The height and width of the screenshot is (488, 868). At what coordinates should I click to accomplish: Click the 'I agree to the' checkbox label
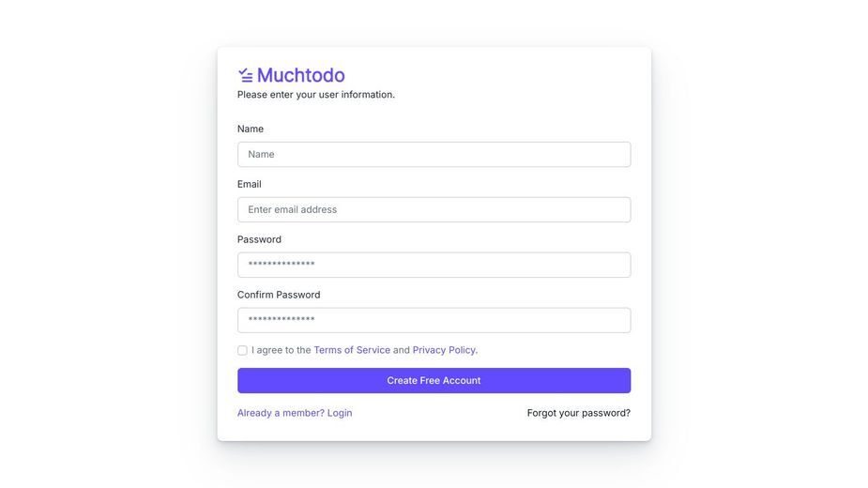(282, 350)
